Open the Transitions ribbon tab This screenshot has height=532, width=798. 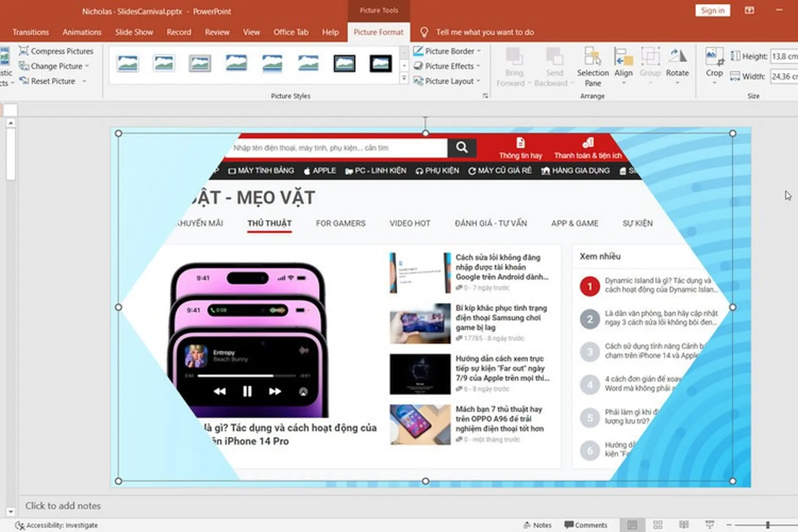tap(30, 32)
